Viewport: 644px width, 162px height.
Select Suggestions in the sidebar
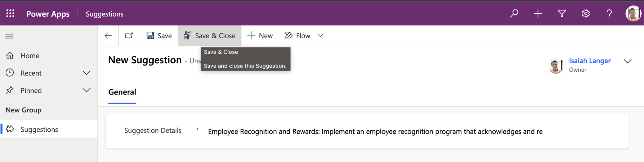click(39, 129)
